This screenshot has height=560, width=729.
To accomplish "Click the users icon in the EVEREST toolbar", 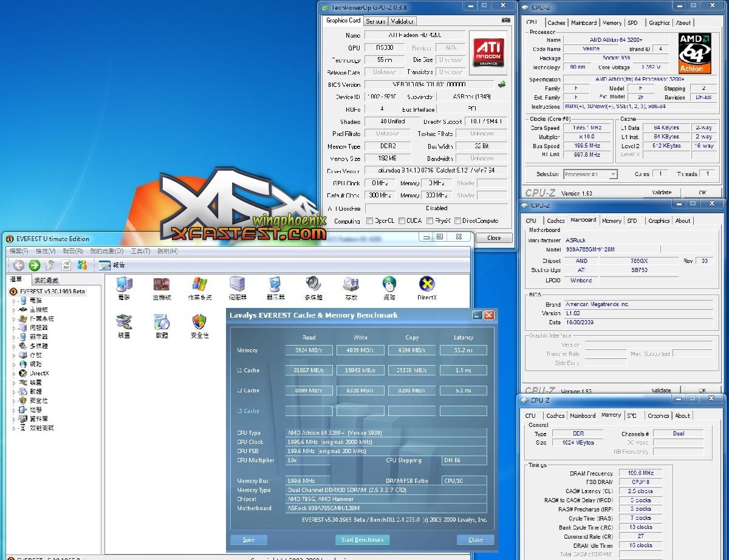I will [x=82, y=265].
